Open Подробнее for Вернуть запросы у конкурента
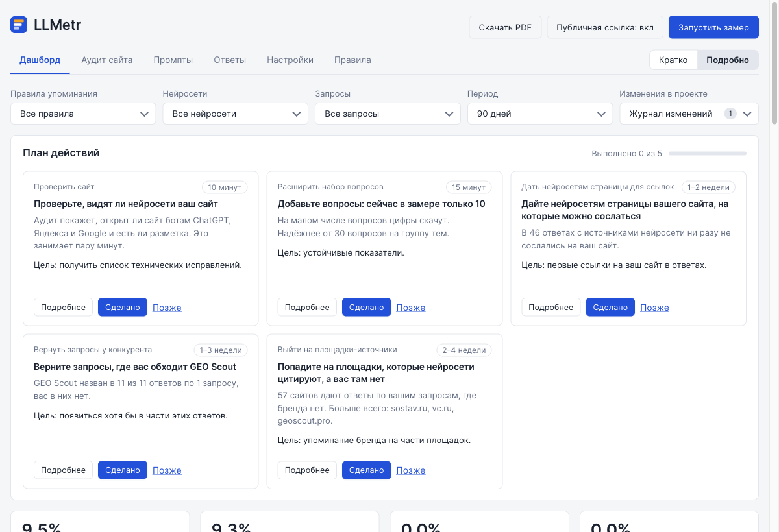Screen dimensions: 779x532 tap(63, 470)
